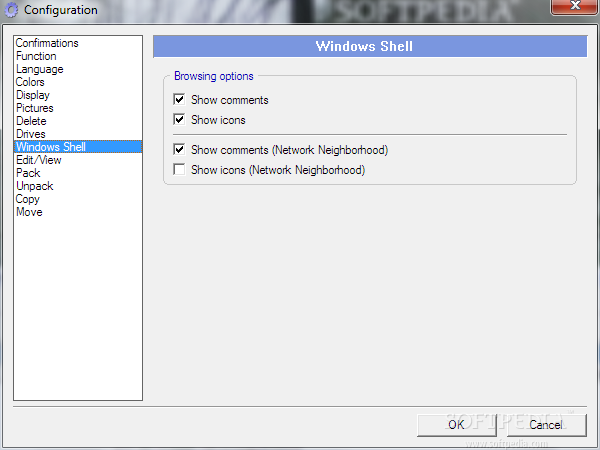The height and width of the screenshot is (450, 600).
Task: Select the Display category
Action: tap(78, 95)
